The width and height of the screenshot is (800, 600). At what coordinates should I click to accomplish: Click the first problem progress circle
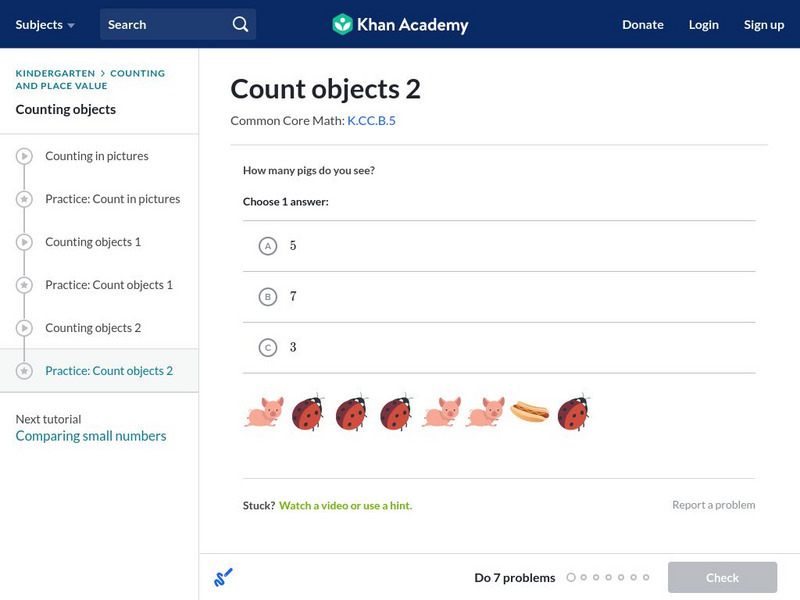pyautogui.click(x=571, y=577)
